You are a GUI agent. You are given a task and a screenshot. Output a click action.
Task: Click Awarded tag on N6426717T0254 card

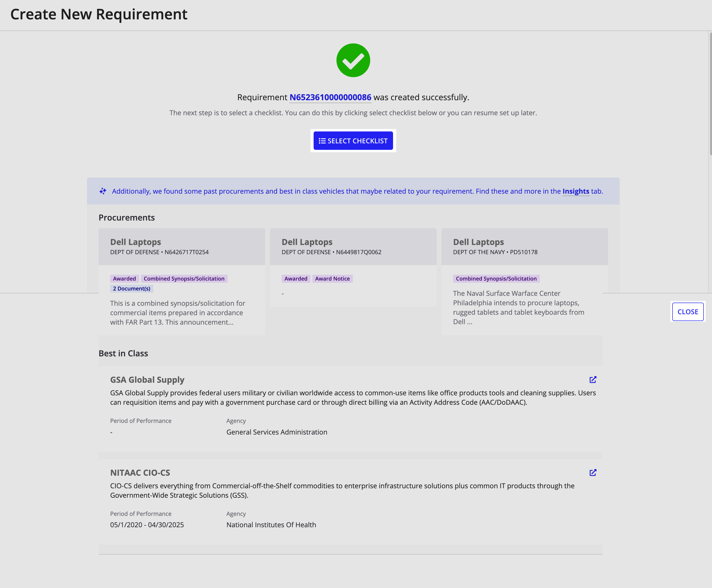pos(124,279)
